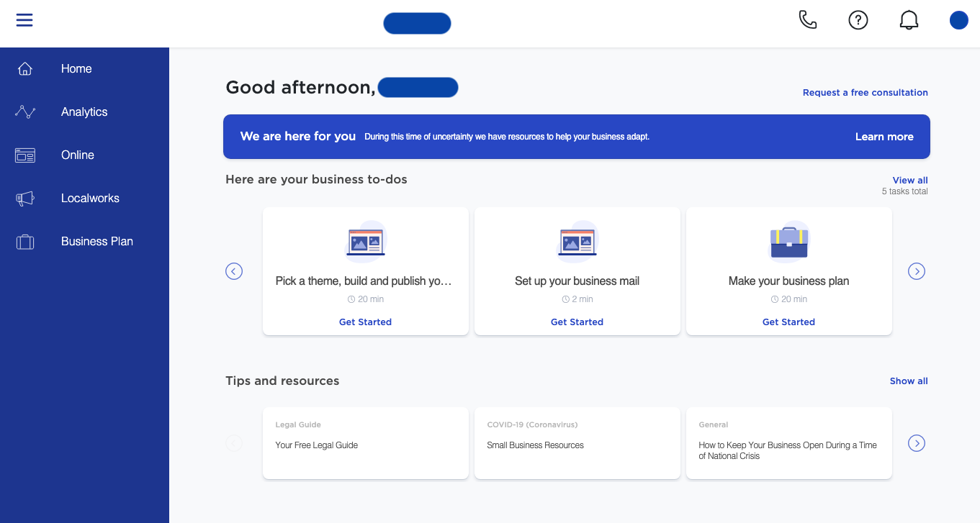
Task: Get Started on Make your business plan
Action: coord(788,322)
